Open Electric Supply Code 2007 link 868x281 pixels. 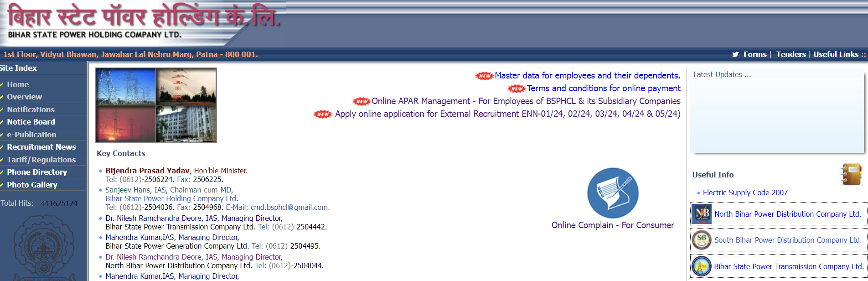pyautogui.click(x=745, y=193)
